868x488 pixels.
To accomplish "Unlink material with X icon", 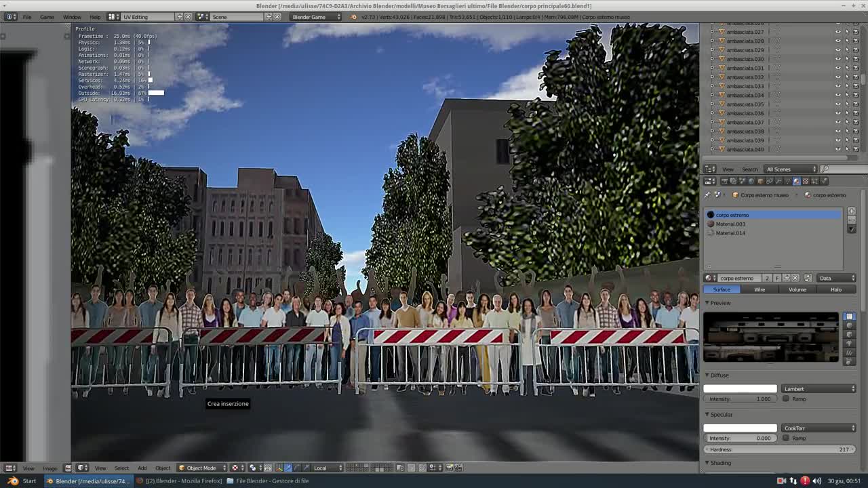I will (795, 278).
